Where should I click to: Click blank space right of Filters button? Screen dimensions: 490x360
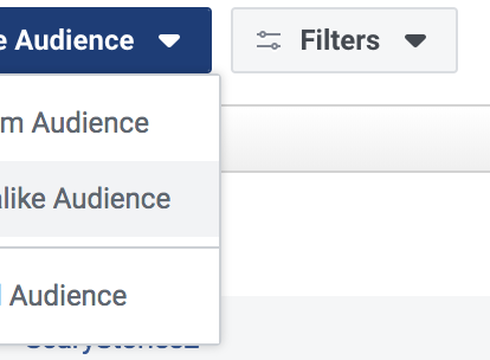pyautogui.click(x=473, y=40)
